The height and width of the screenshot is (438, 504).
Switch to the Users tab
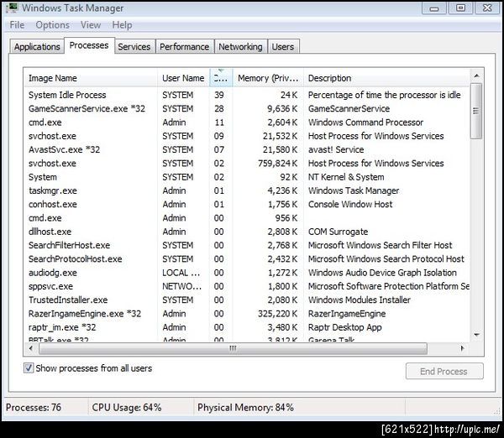point(283,46)
